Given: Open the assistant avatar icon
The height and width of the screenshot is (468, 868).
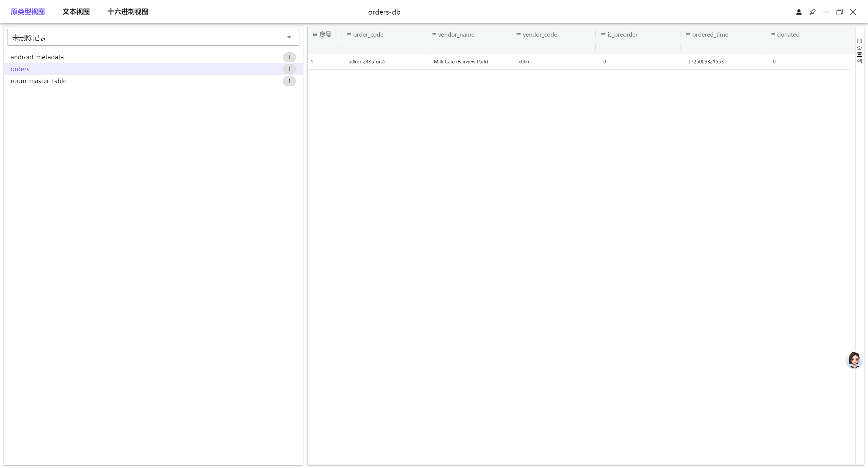Looking at the screenshot, I should [854, 360].
